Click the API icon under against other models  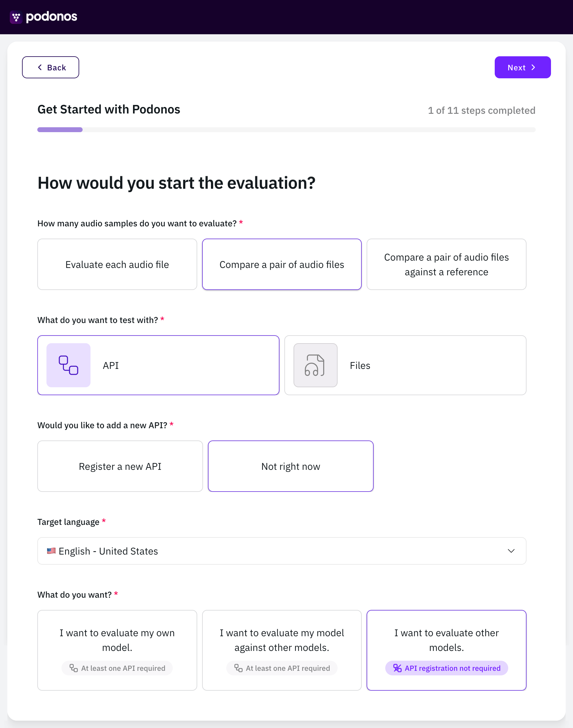(238, 668)
